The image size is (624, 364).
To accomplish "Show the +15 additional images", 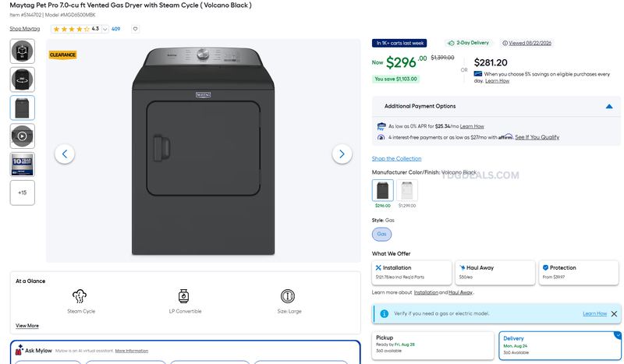I will (x=23, y=193).
